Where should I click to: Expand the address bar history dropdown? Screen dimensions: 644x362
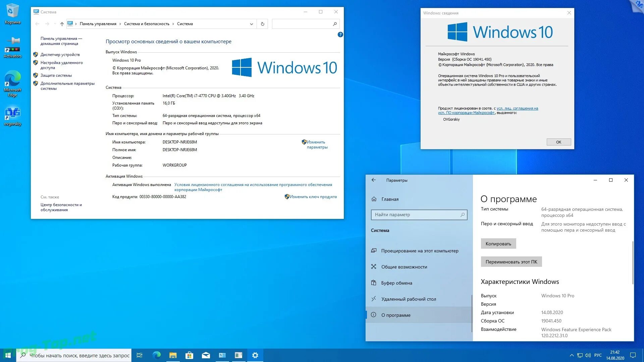tap(251, 24)
